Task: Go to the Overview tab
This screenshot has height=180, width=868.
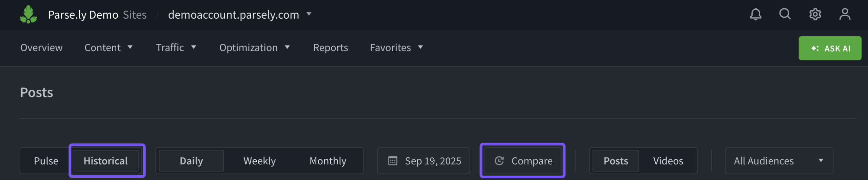Action: point(41,48)
